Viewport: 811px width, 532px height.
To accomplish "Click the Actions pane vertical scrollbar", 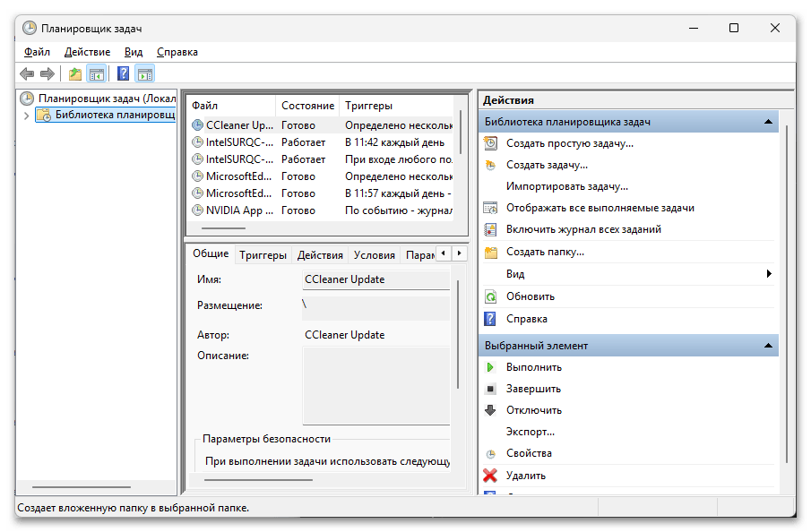I will point(786,294).
